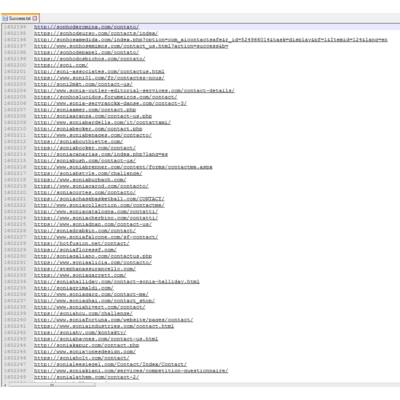Open the link on line 1602216
The image size is (400, 400).
tap(123, 167)
